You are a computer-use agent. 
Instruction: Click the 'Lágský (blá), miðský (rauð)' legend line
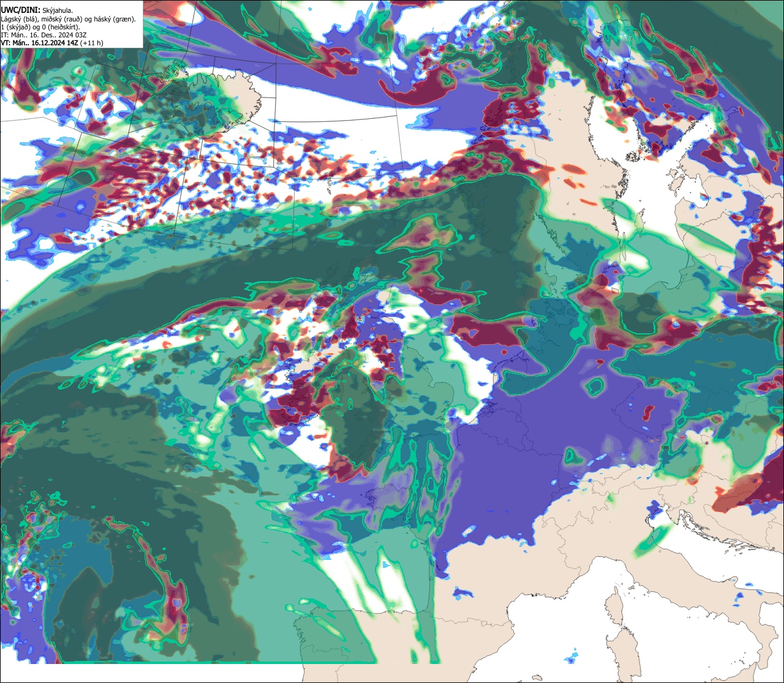pyautogui.click(x=69, y=19)
